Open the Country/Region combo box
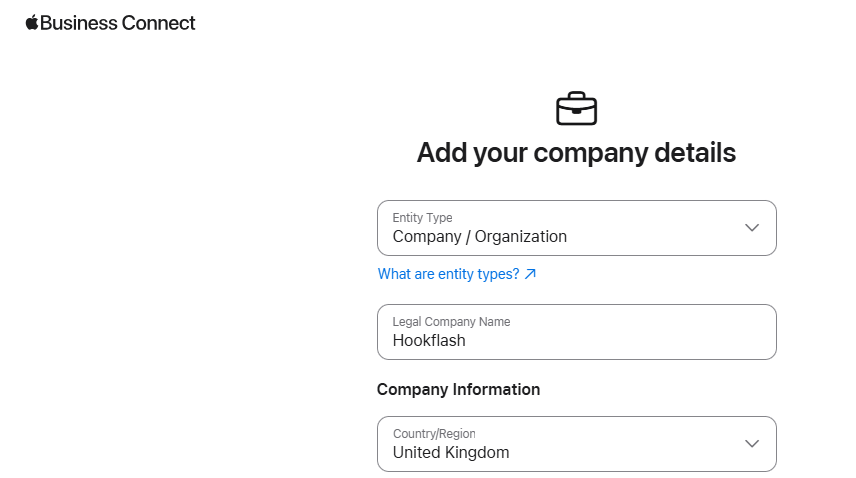 tap(576, 444)
